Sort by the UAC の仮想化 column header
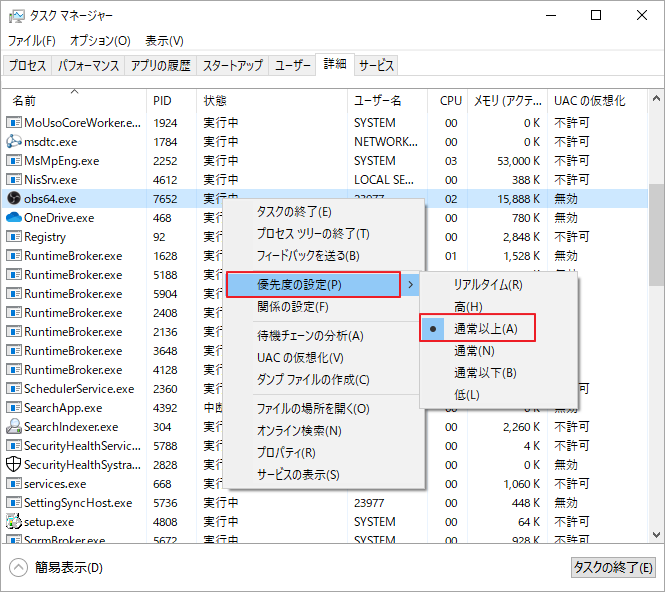 pos(598,101)
